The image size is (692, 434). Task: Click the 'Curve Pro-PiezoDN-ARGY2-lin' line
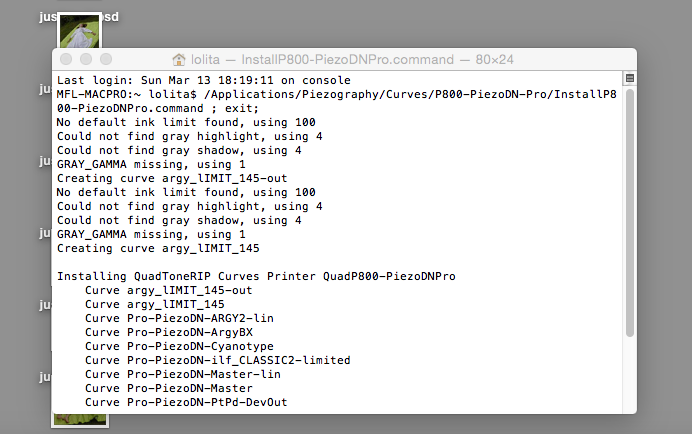coord(179,318)
